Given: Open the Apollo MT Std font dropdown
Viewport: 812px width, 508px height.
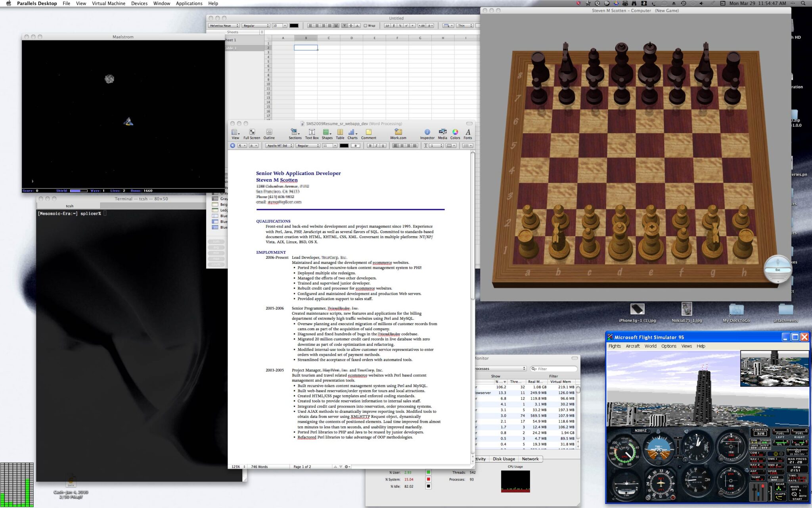Looking at the screenshot, I should pyautogui.click(x=279, y=146).
